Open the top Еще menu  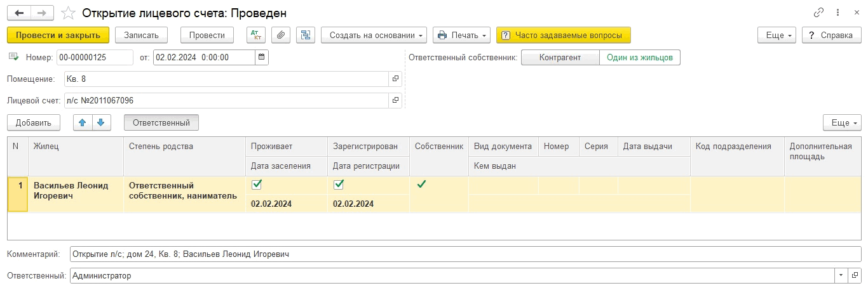[777, 35]
